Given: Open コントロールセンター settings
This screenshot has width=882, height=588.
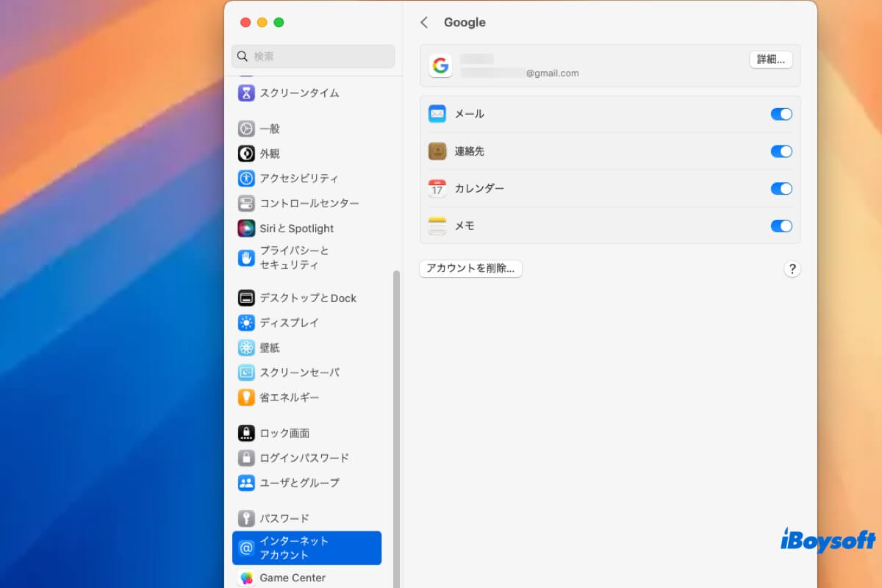Looking at the screenshot, I should click(x=245, y=203).
